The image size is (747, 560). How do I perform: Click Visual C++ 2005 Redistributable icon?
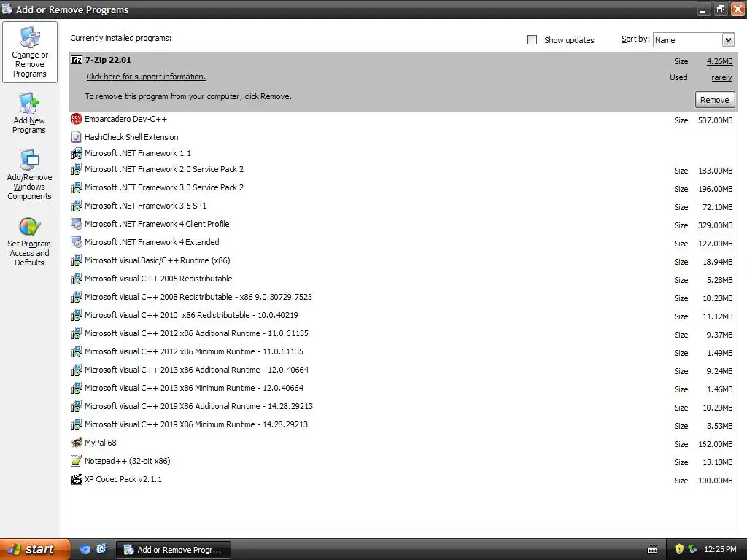(76, 279)
